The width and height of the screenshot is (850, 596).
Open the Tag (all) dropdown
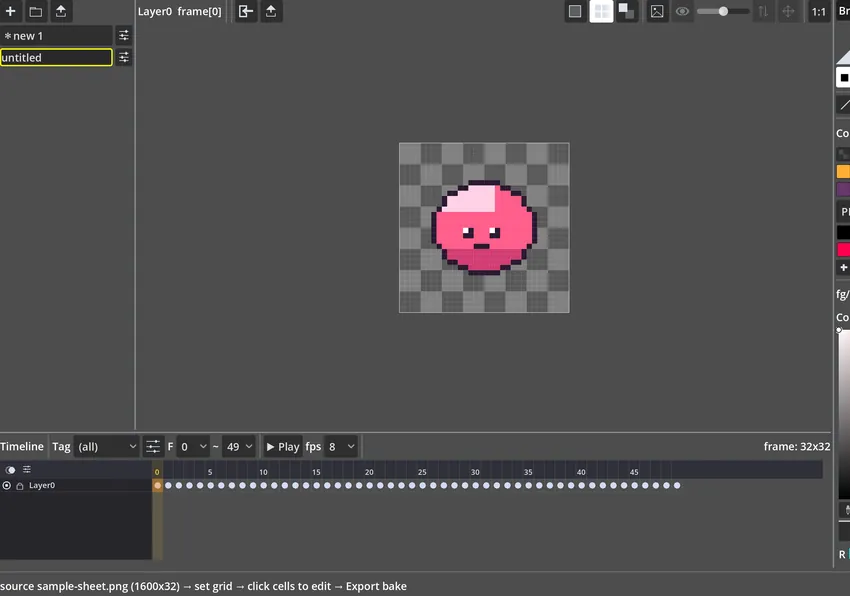pos(106,447)
